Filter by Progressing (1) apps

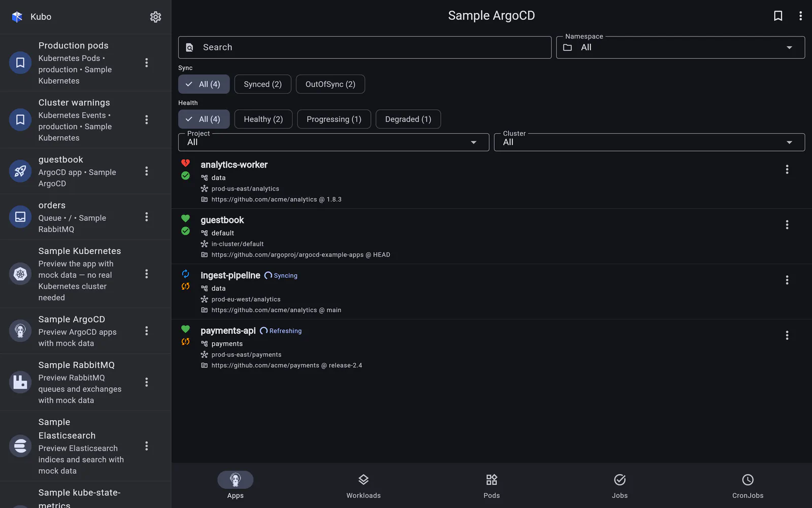(x=334, y=119)
